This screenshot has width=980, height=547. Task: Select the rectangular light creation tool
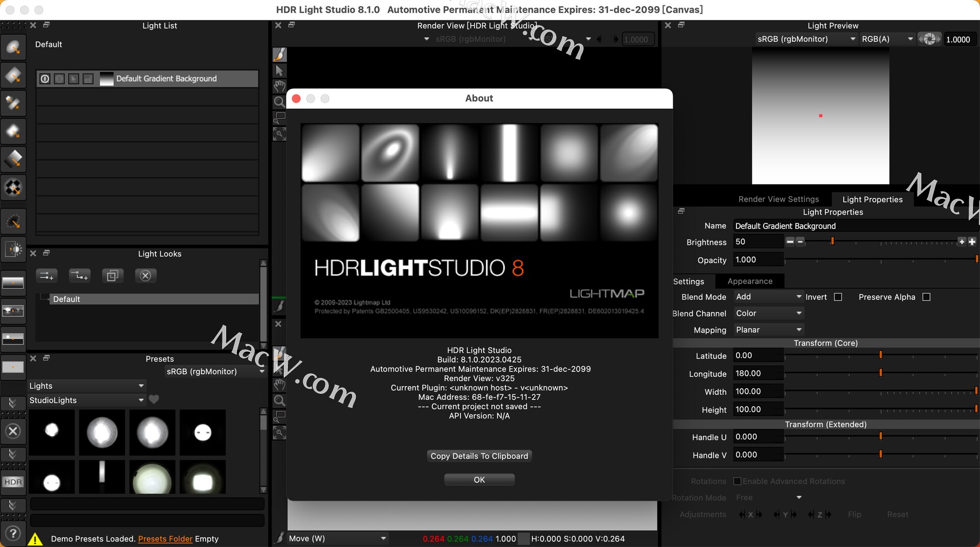click(x=13, y=76)
